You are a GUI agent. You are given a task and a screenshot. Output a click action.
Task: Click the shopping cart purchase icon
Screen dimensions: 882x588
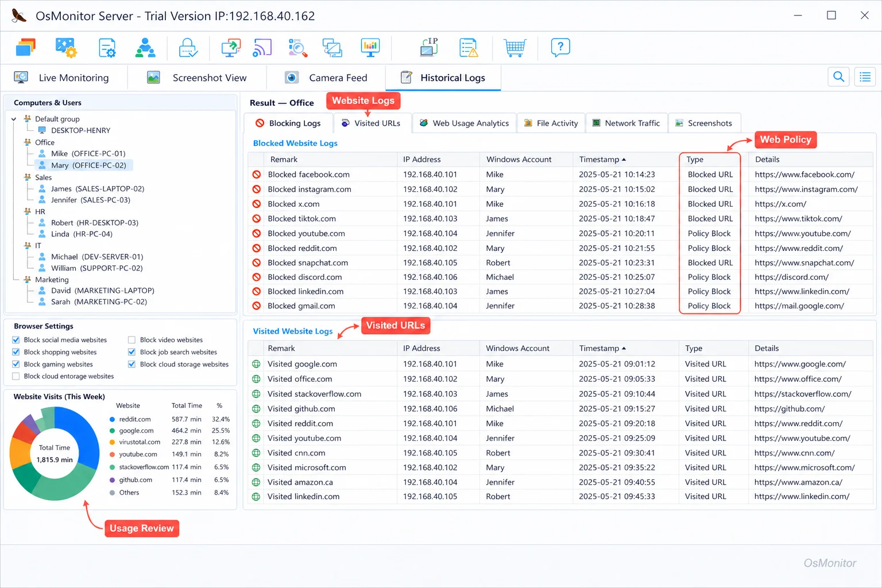point(514,48)
